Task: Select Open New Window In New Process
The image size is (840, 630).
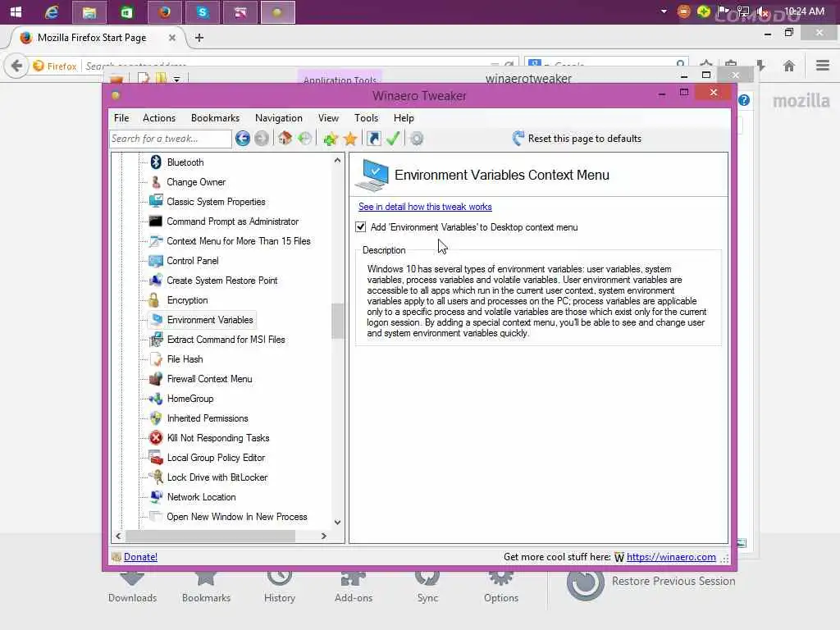Action: [x=237, y=517]
